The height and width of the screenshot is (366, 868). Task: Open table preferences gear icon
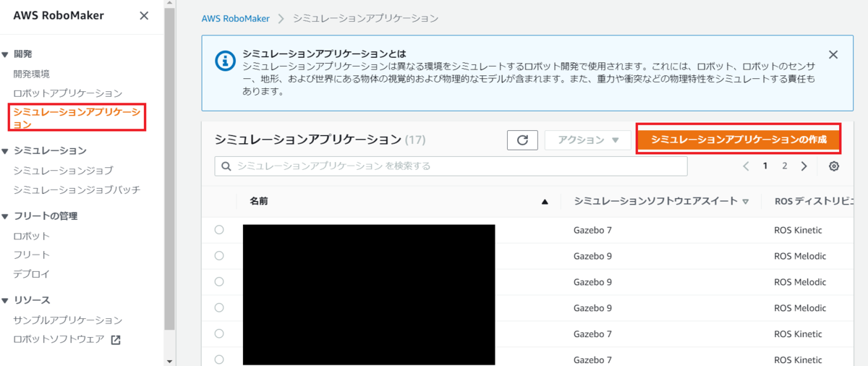[834, 166]
